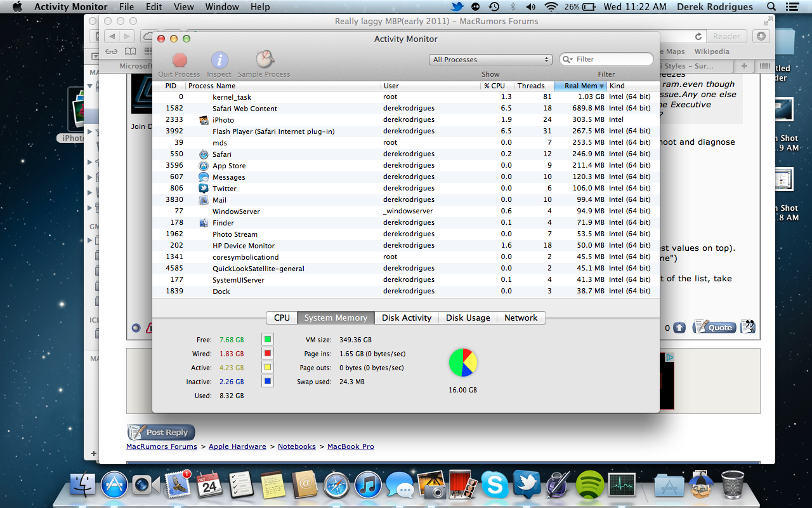
Task: Select the System Memory tab
Action: pyautogui.click(x=336, y=317)
